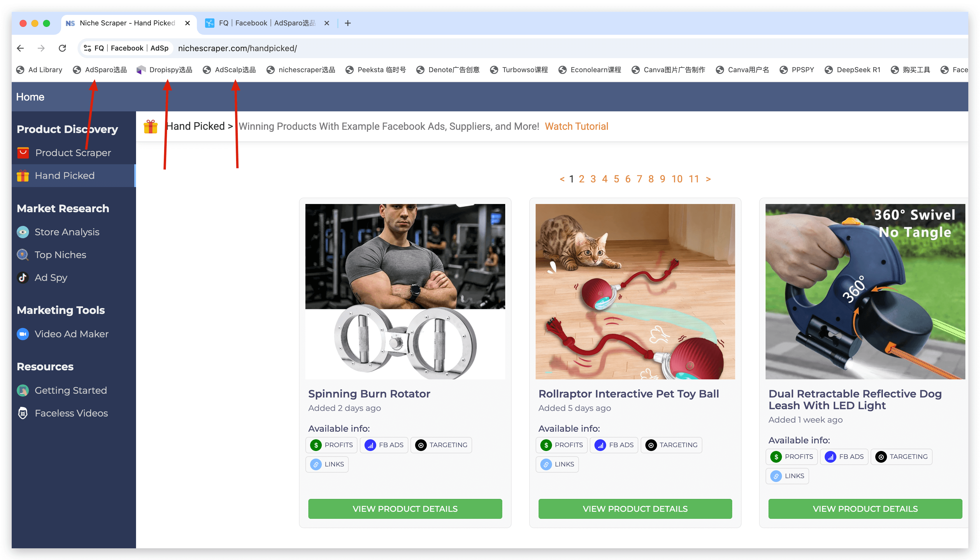Click the Product Scraper shopping bag icon
This screenshot has height=560, width=980.
23,153
